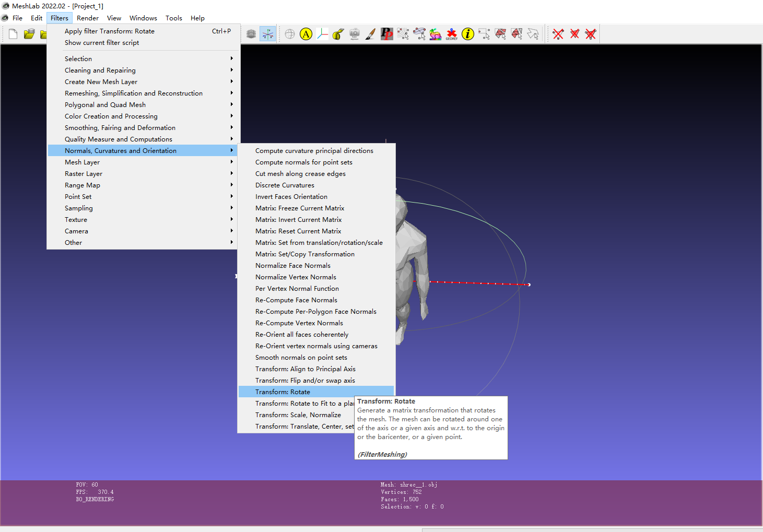Choose Transform: Align to Principal Axis
Screen dimensions: 763x532
(x=316, y=369)
